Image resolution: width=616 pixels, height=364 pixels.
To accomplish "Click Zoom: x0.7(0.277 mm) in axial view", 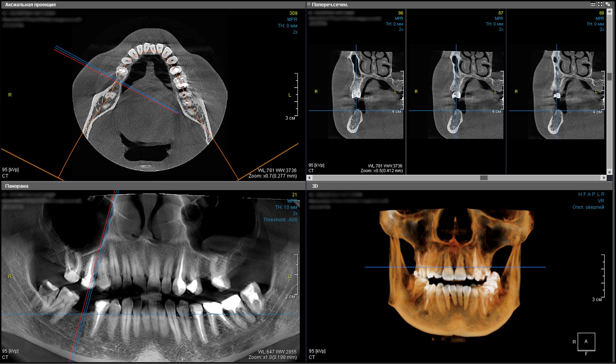I will (x=272, y=176).
